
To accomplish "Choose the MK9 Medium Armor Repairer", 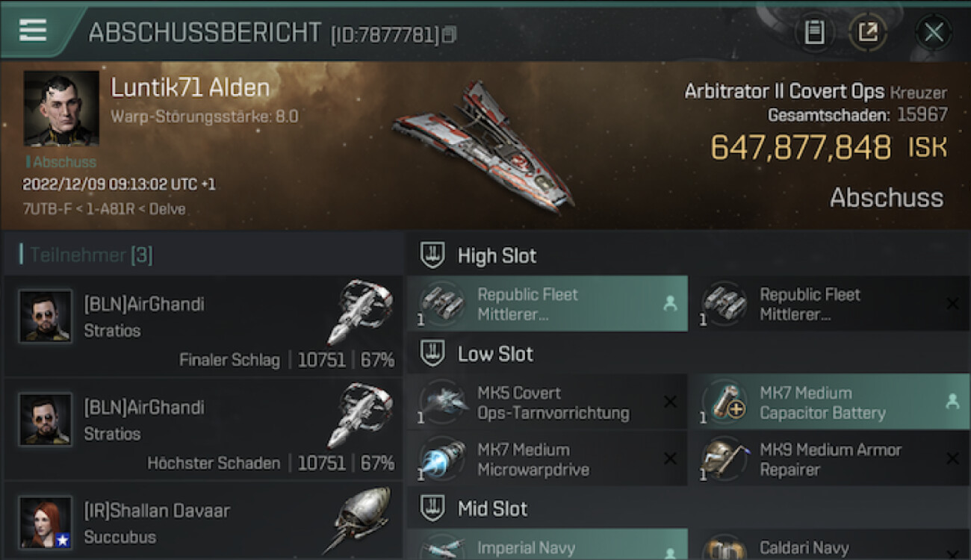I will click(x=828, y=460).
